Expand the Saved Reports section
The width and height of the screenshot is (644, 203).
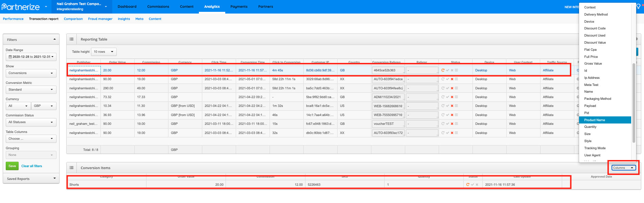coord(54,179)
